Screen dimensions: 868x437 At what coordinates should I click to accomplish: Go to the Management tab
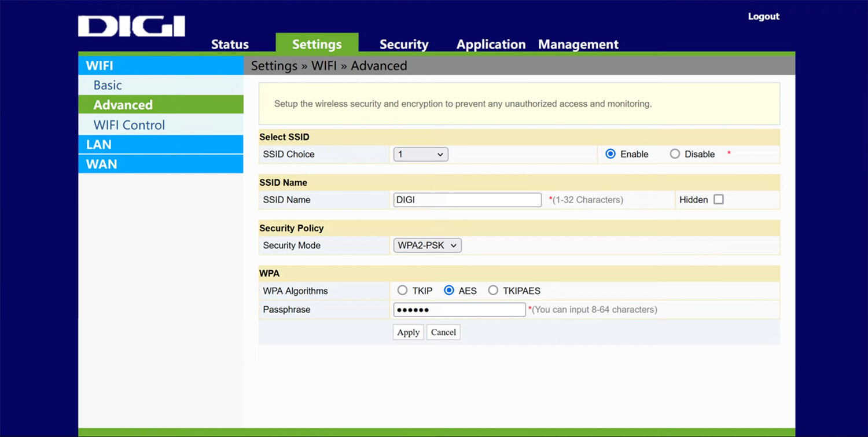tap(578, 45)
